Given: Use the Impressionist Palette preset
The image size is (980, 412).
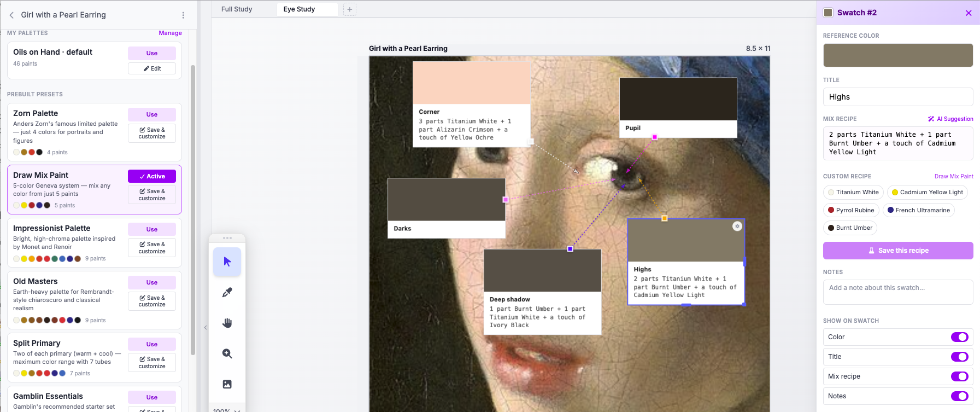Looking at the screenshot, I should click(152, 229).
